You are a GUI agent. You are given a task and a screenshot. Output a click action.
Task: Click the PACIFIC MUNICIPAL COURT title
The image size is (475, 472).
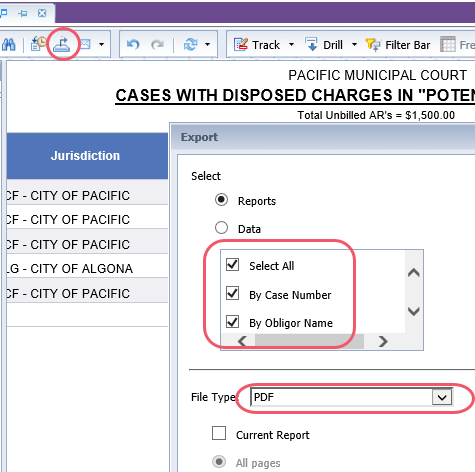click(x=377, y=75)
